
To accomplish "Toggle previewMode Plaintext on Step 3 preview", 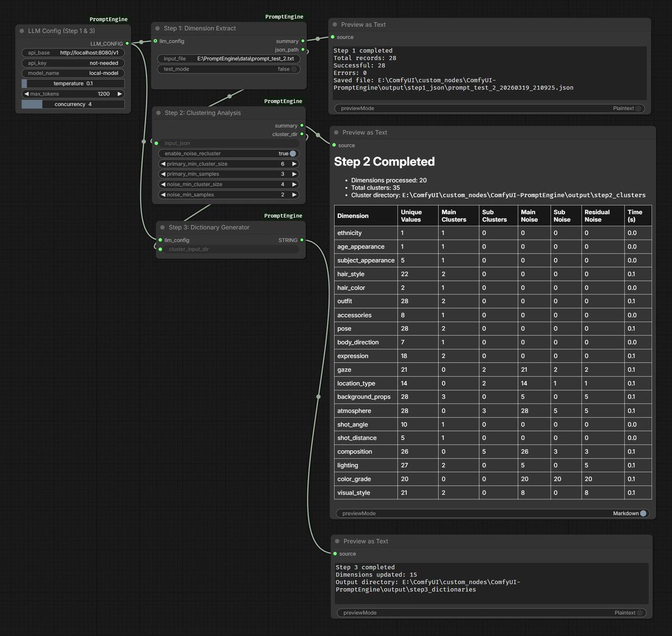I will pos(640,612).
